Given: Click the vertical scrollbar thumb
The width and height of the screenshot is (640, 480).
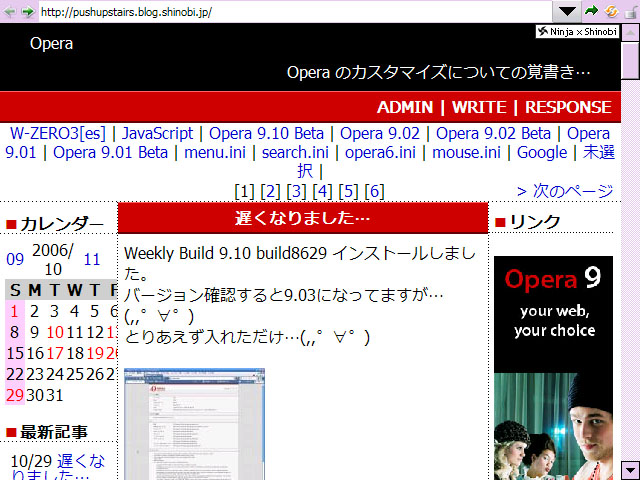Looking at the screenshot, I should point(630,60).
